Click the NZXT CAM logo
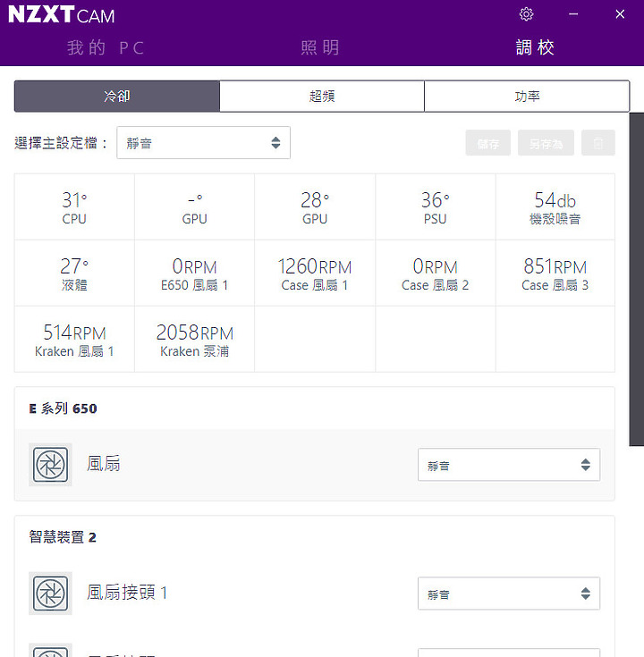The width and height of the screenshot is (644, 657). (61, 14)
